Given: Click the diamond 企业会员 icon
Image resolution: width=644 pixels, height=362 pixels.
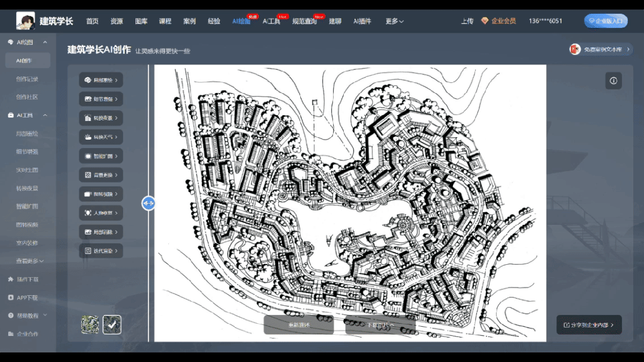Looking at the screenshot, I should click(485, 21).
